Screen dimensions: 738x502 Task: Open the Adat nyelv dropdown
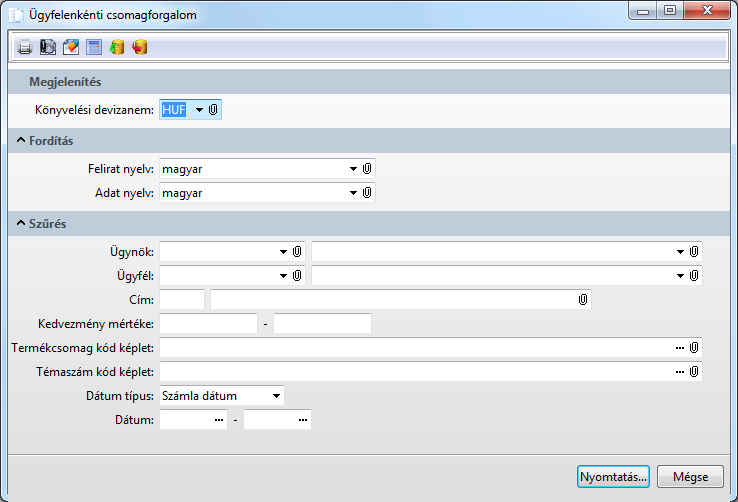tap(353, 193)
